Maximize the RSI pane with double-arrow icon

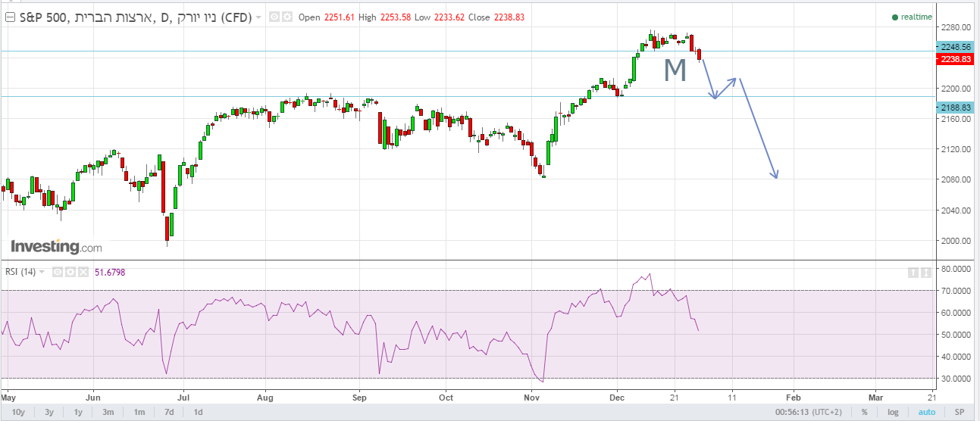(x=925, y=271)
